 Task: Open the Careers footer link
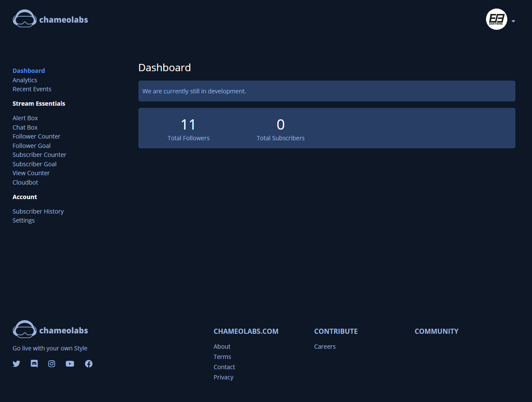325,347
